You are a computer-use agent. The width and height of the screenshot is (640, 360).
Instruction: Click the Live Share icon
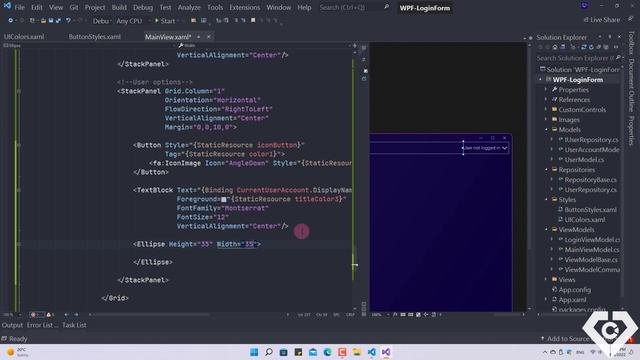tap(586, 20)
